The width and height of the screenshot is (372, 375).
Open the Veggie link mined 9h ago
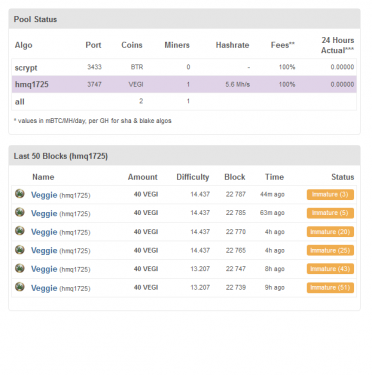[44, 288]
